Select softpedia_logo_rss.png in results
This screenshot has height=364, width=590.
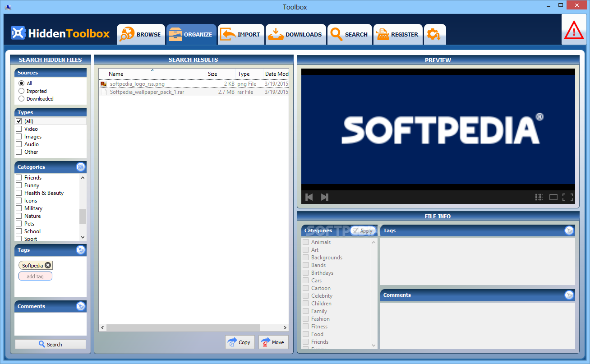point(194,84)
